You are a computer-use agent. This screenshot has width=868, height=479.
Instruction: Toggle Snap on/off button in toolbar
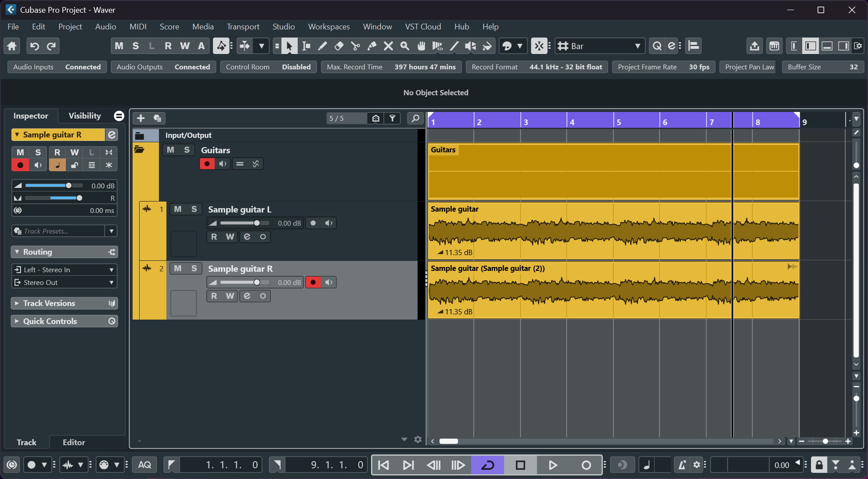click(539, 46)
